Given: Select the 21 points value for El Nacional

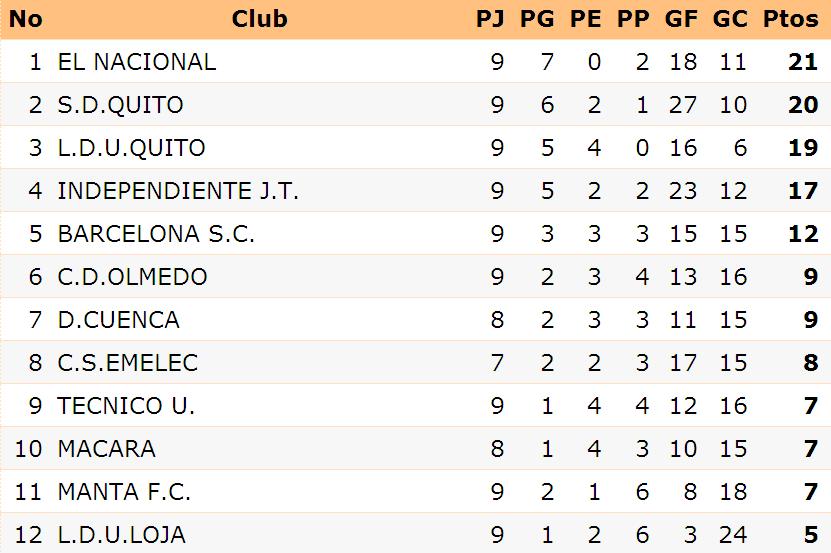Looking at the screenshot, I should [x=803, y=62].
